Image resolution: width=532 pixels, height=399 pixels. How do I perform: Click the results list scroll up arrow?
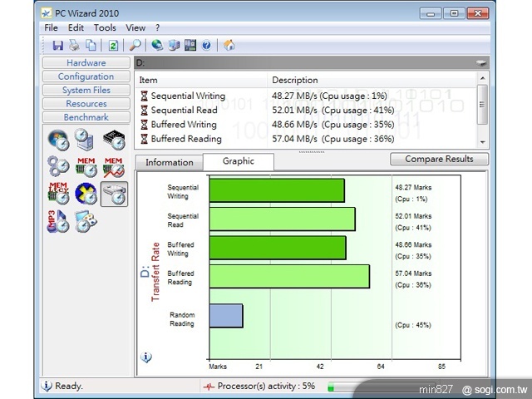click(482, 78)
